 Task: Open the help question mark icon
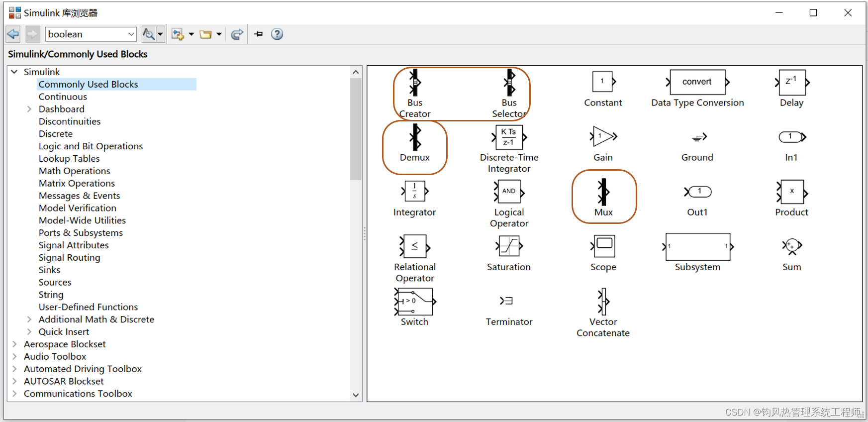277,34
